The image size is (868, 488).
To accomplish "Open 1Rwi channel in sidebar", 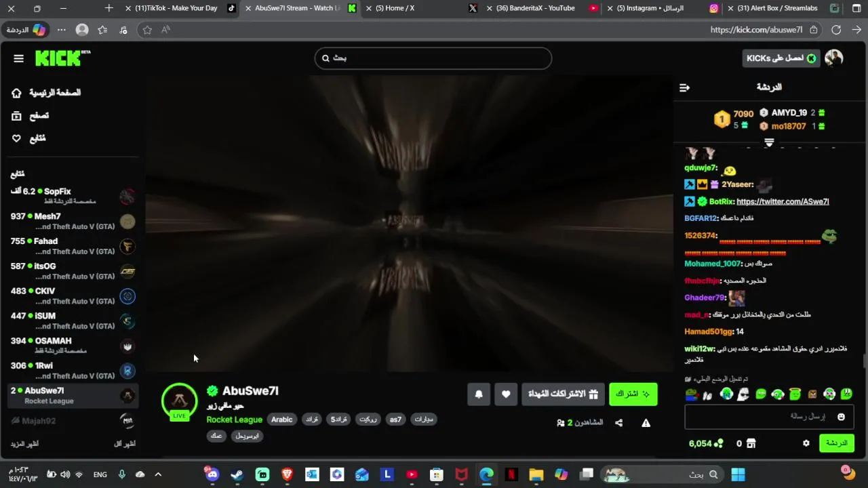I will [x=73, y=371].
